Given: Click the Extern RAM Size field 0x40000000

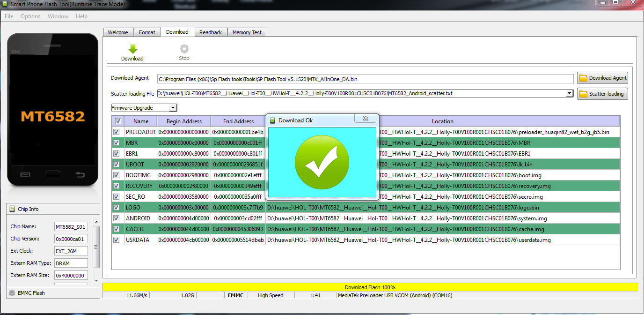Looking at the screenshot, I should pyautogui.click(x=71, y=276).
